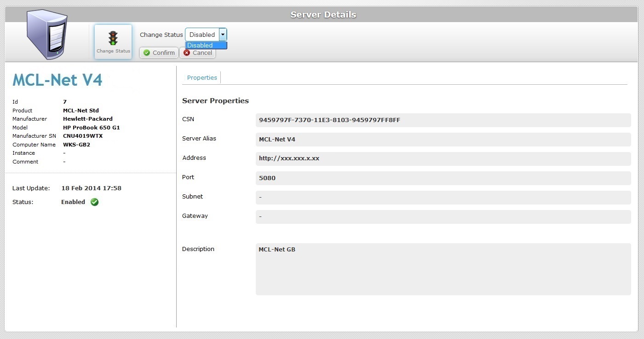The height and width of the screenshot is (339, 644).
Task: Click the Gateway field
Action: (443, 217)
